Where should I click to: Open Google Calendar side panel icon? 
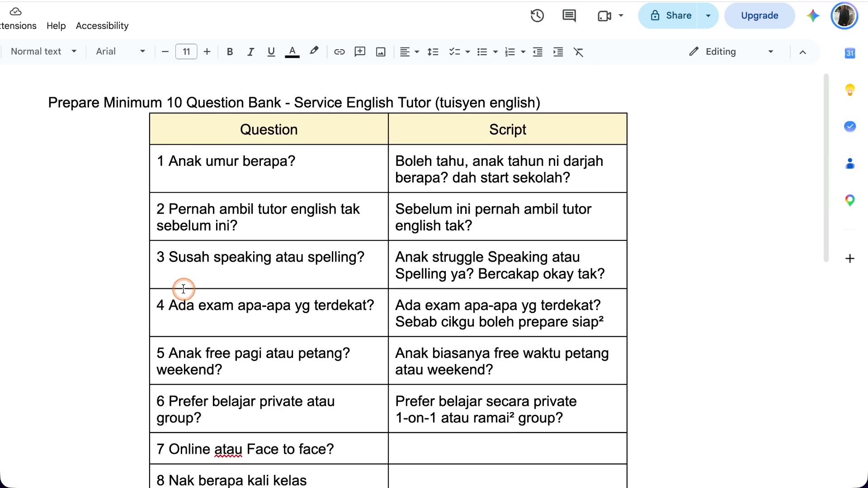pyautogui.click(x=850, y=53)
